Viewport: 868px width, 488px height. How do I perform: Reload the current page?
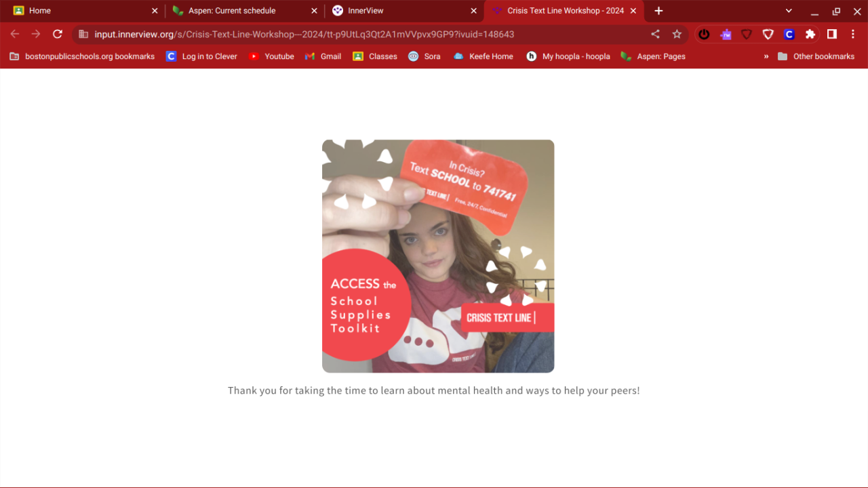[58, 34]
